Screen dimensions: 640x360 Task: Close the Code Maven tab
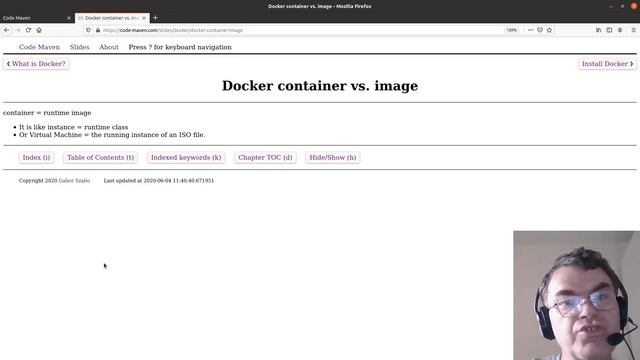tap(69, 18)
